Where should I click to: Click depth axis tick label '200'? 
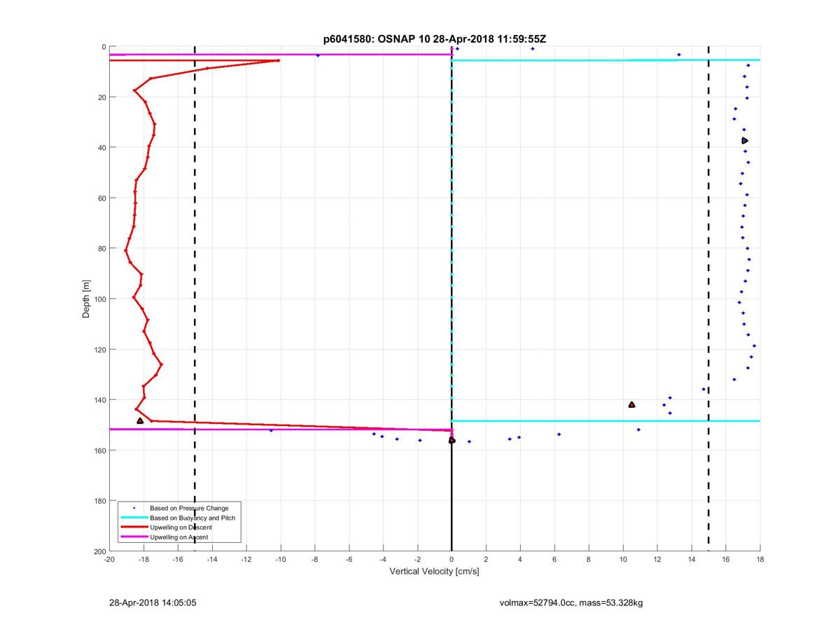click(x=99, y=551)
